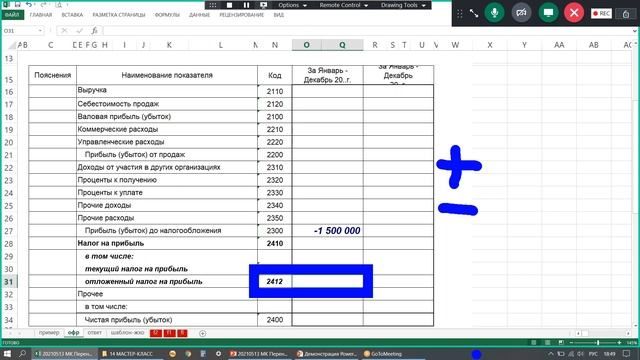Screen dimensions: 640x360
Task: Click the dotted grip on the GoToMeeting panel
Action: pos(460,13)
